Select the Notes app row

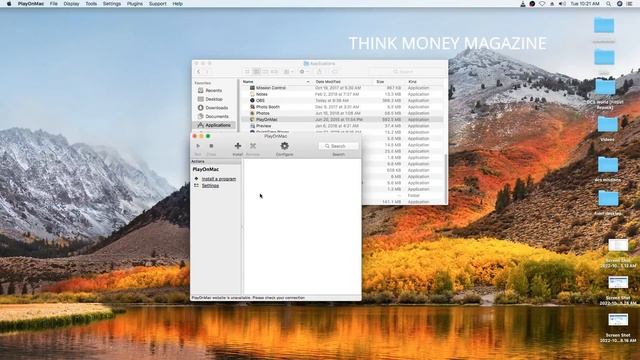coord(342,94)
